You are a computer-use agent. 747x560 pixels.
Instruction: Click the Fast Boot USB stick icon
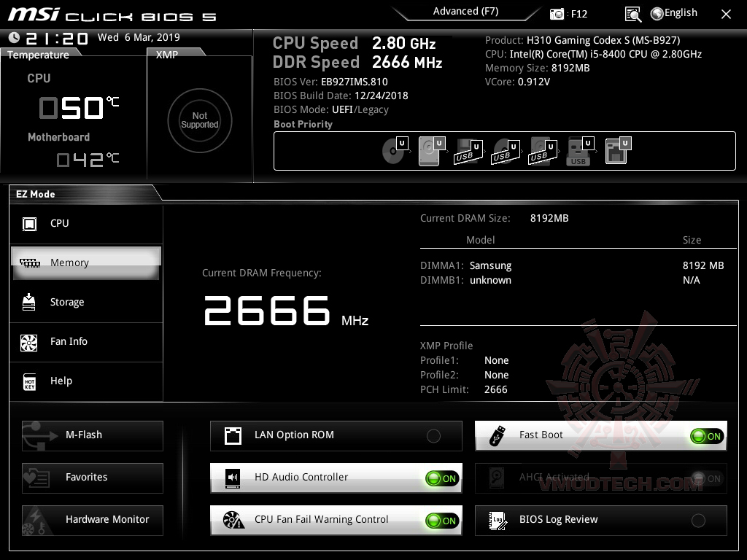(498, 436)
